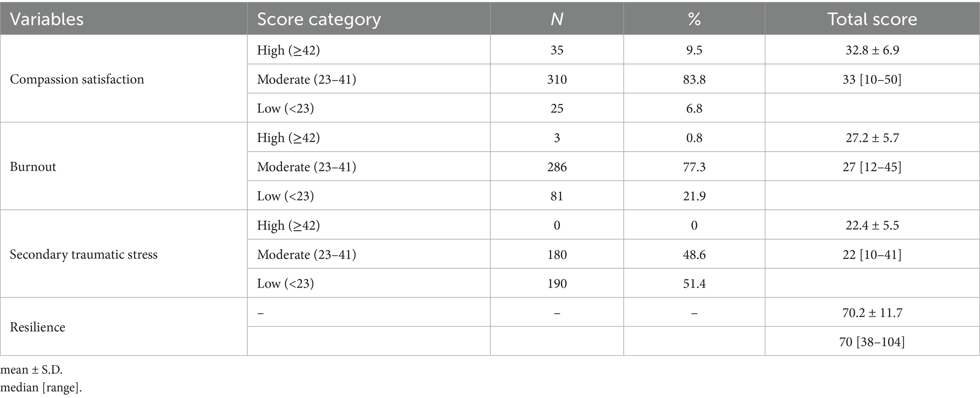980x398 pixels.
Task: Click the 32.8 ± 6.9 score cell
Action: [872, 50]
